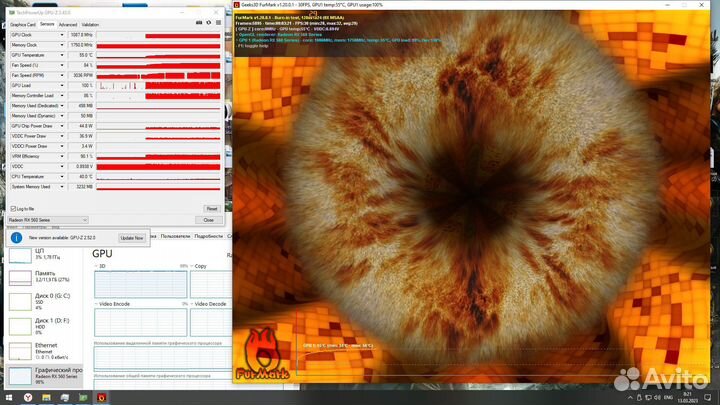Click the FurMark logo in the render window
Viewport: 720px width, 405px height.
pos(263,354)
